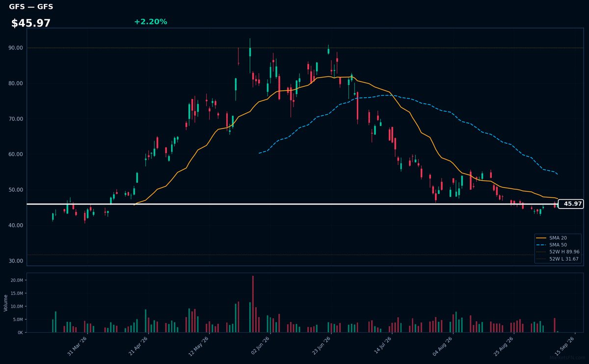The height and width of the screenshot is (364, 589).
Task: Click the 40.00 price axis label
Action: pyautogui.click(x=16, y=226)
